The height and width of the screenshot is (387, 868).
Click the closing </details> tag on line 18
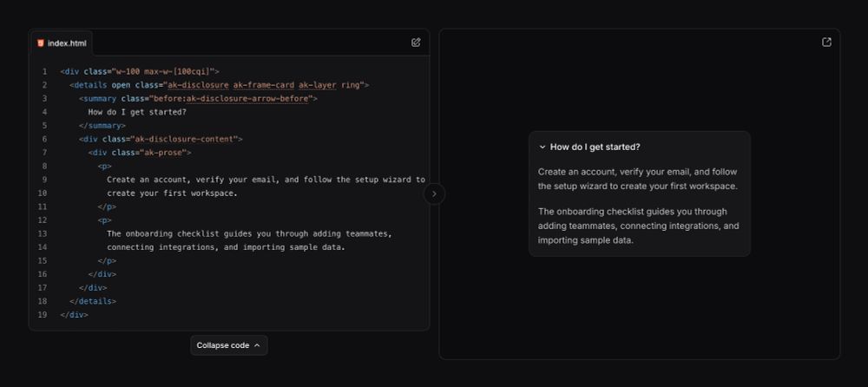93,302
